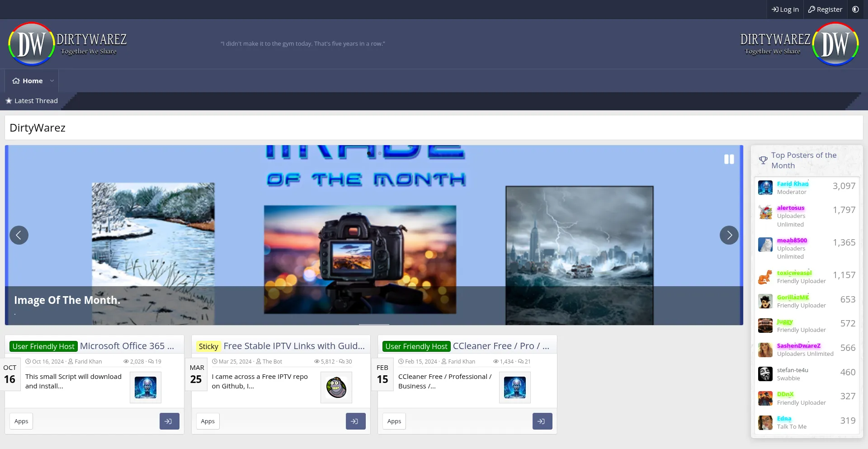Open the Image Of The Month slide title
This screenshot has height=449, width=868.
67,300
